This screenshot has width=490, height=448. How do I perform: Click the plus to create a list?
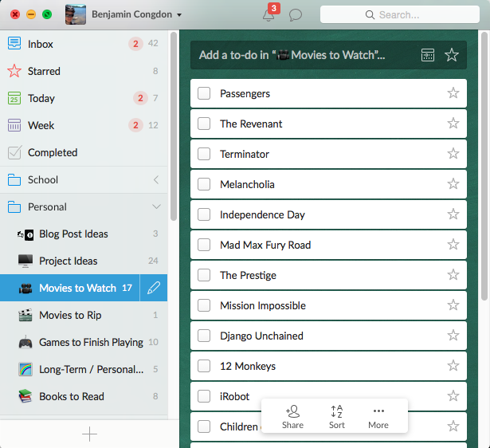tap(89, 434)
